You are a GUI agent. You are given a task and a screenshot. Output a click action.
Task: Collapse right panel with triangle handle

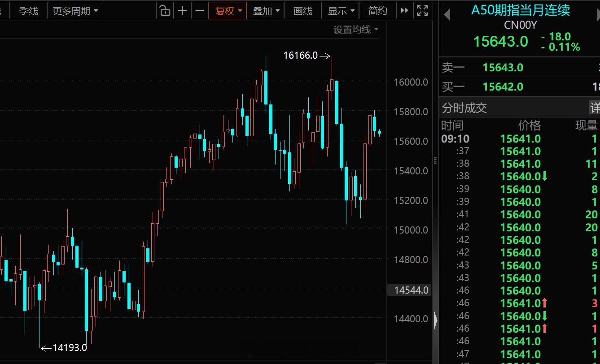coord(435,320)
